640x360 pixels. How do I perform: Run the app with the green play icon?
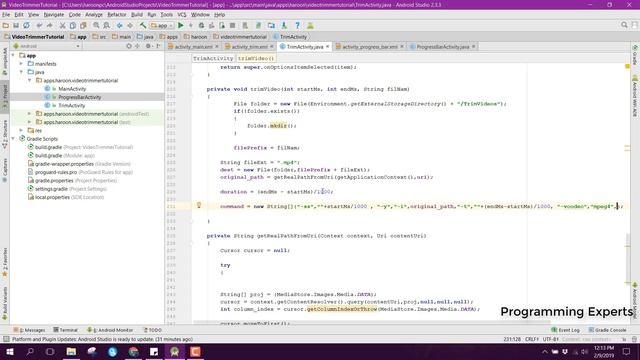(181, 25)
